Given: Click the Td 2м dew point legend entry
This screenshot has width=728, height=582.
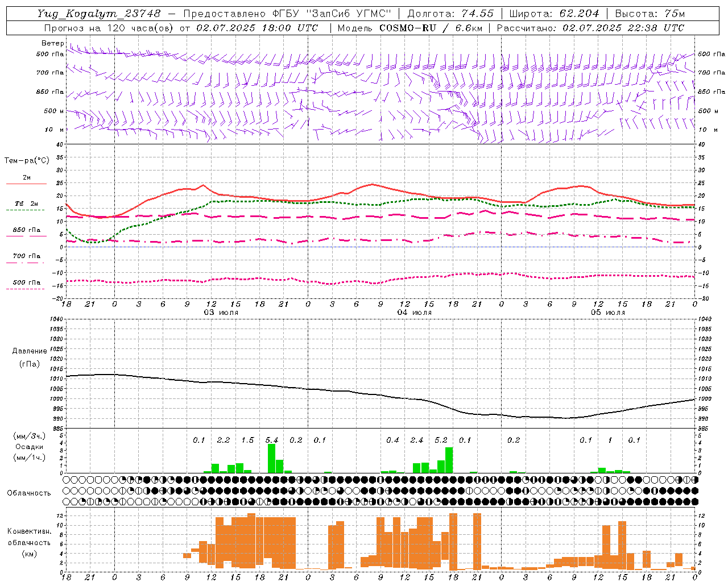Looking at the screenshot, I should pyautogui.click(x=26, y=203).
